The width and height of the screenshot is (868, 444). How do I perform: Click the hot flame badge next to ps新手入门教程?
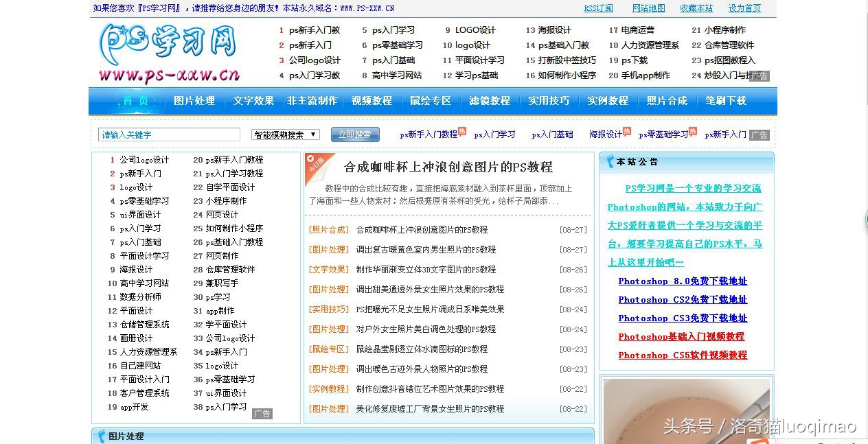(x=461, y=130)
